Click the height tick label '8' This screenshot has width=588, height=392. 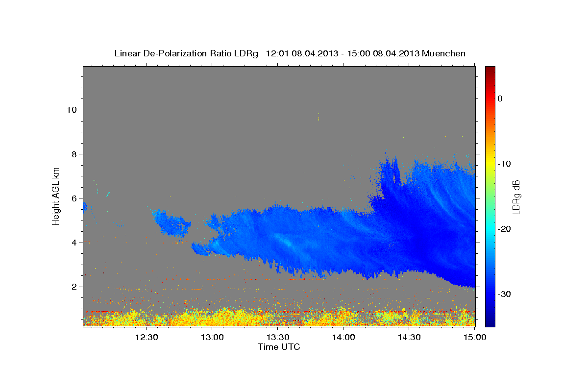click(x=75, y=154)
